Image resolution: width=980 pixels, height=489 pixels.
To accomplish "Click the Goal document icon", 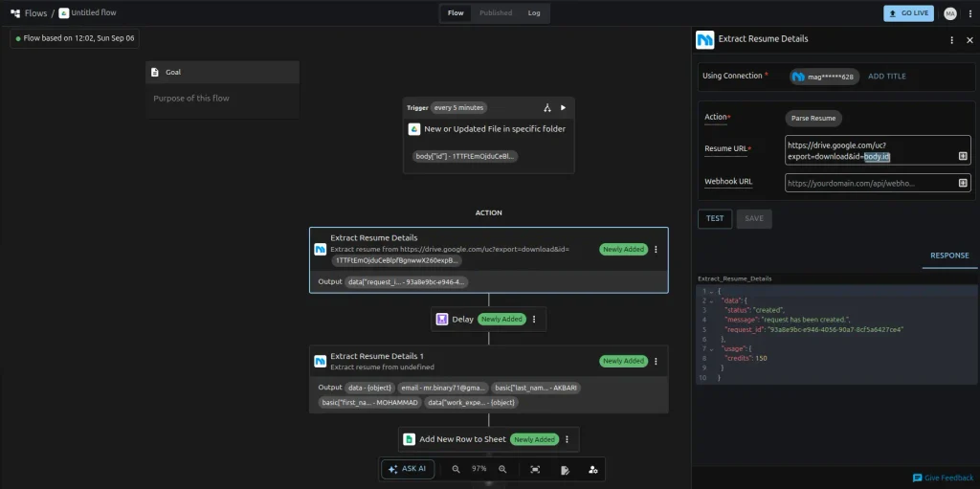I will point(155,72).
